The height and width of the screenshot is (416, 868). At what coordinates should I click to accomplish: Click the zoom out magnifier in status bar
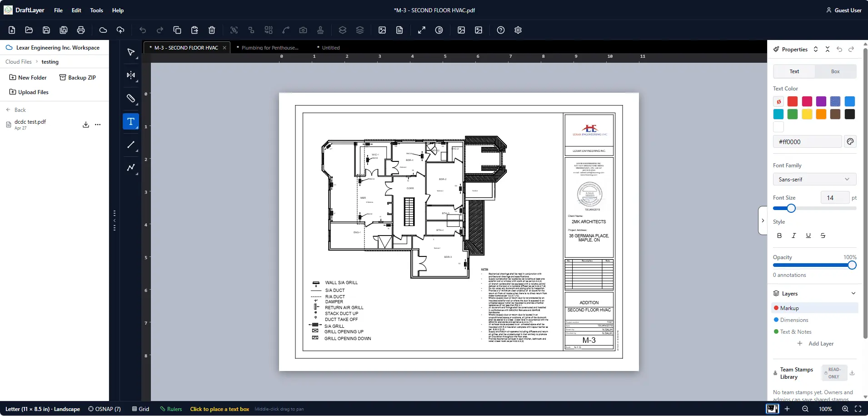click(805, 409)
